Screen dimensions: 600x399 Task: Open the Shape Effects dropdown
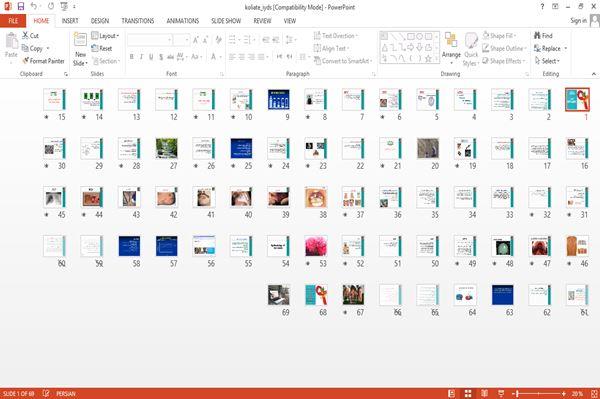(504, 61)
